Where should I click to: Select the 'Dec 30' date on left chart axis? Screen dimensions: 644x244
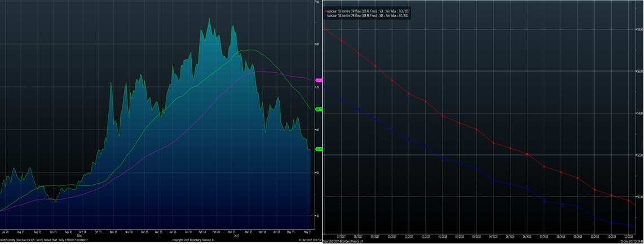click(x=157, y=232)
